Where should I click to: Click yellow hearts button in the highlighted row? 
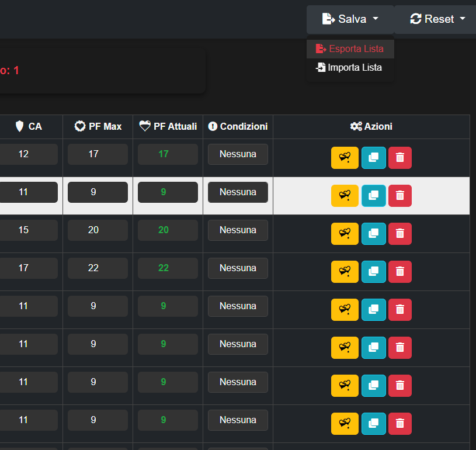point(345,196)
